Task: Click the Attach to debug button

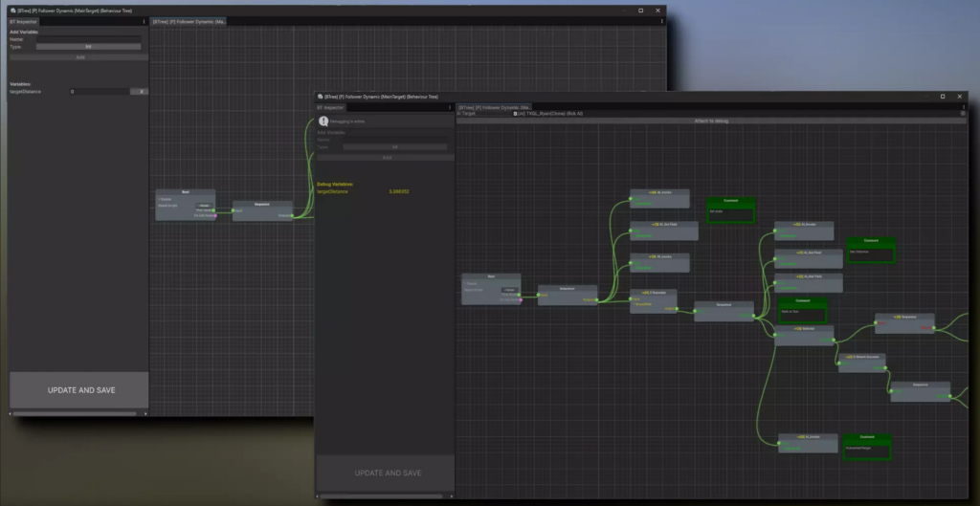Action: 710,121
